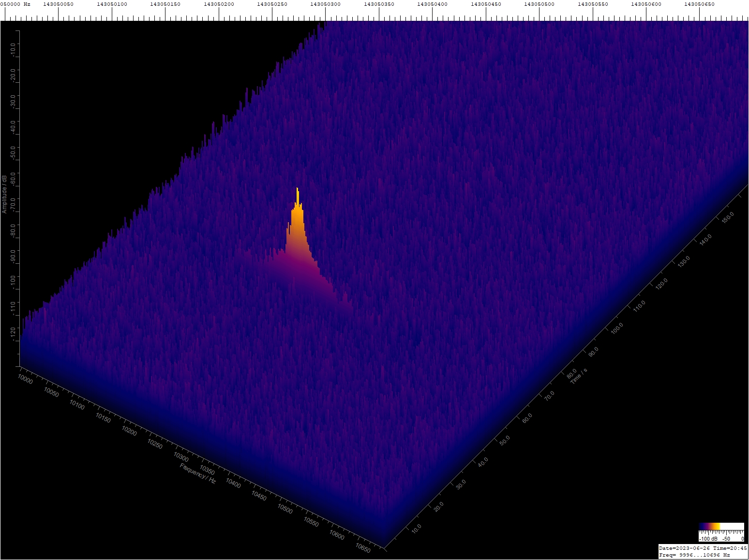Click the 143050250 mark on top ruler
This screenshot has width=749, height=560.
[x=272, y=4]
